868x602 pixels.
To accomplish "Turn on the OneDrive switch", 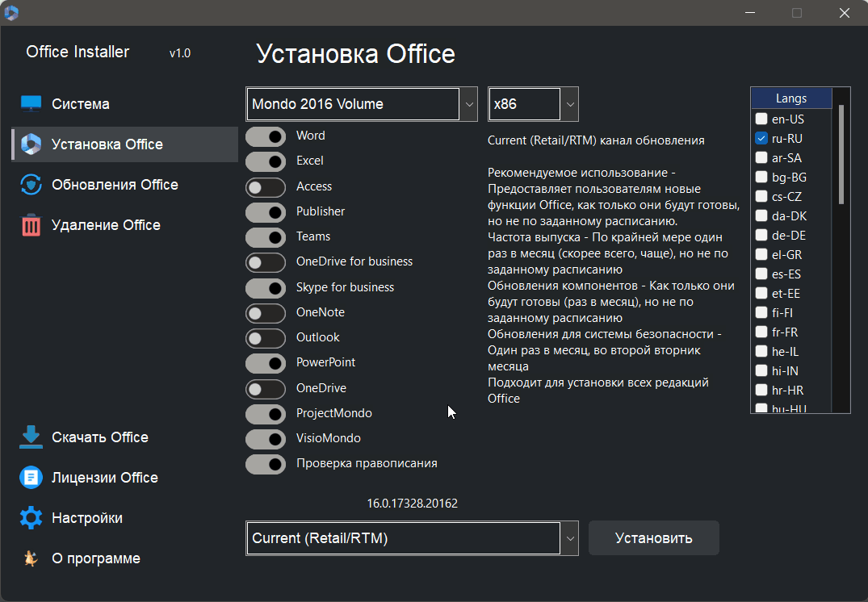I will [266, 388].
